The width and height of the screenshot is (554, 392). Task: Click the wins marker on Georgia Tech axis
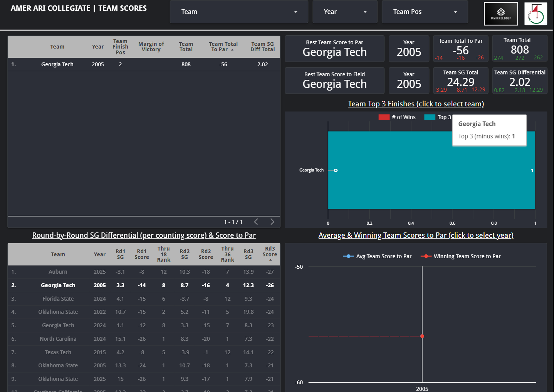tap(336, 170)
